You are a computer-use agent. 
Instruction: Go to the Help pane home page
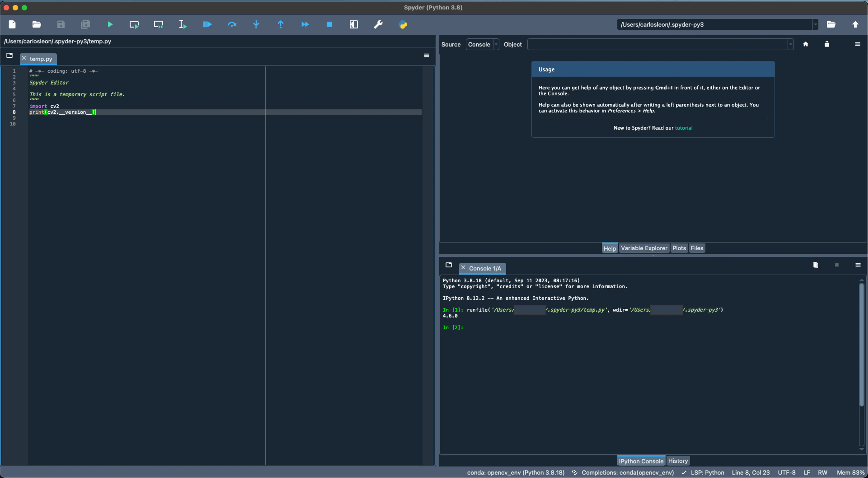806,44
